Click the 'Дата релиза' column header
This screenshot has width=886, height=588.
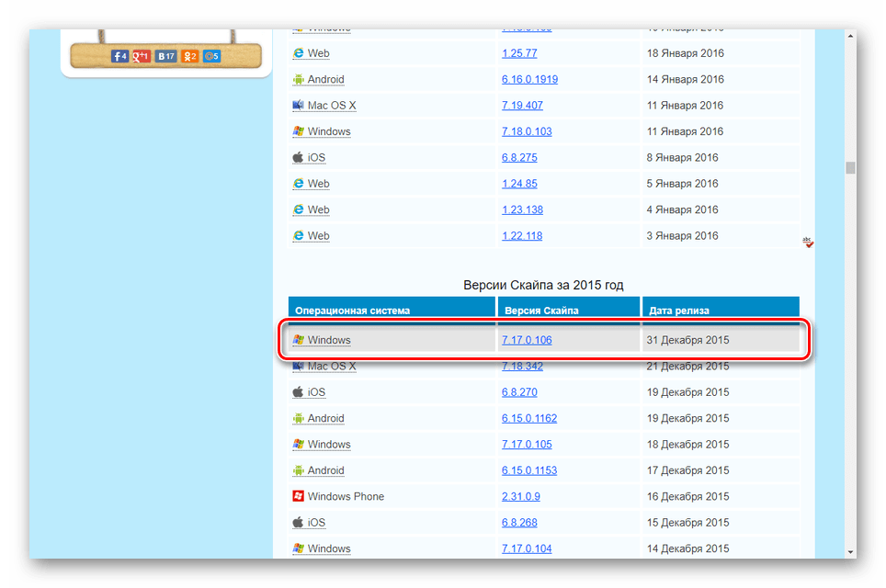click(x=678, y=311)
